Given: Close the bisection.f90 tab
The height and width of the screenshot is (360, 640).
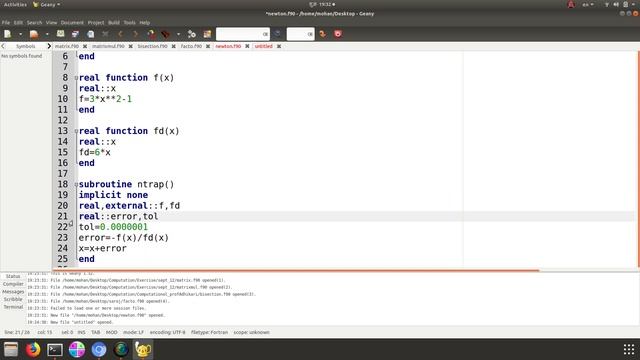Looking at the screenshot, I should click(x=173, y=47).
